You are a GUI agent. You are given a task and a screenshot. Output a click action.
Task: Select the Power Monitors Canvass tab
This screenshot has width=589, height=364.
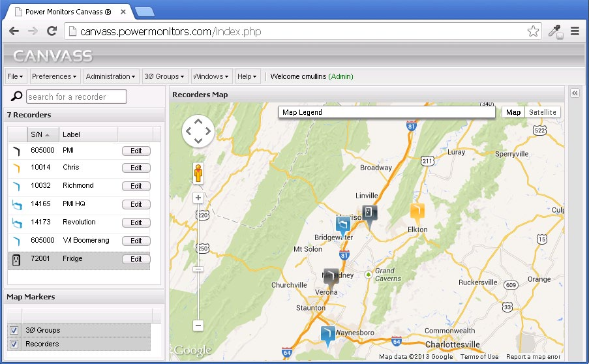coord(68,12)
